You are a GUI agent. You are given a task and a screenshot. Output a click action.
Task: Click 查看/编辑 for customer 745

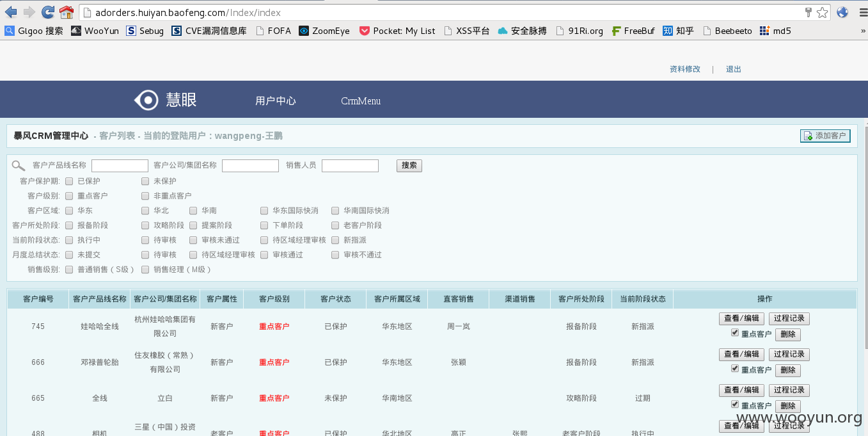(741, 319)
